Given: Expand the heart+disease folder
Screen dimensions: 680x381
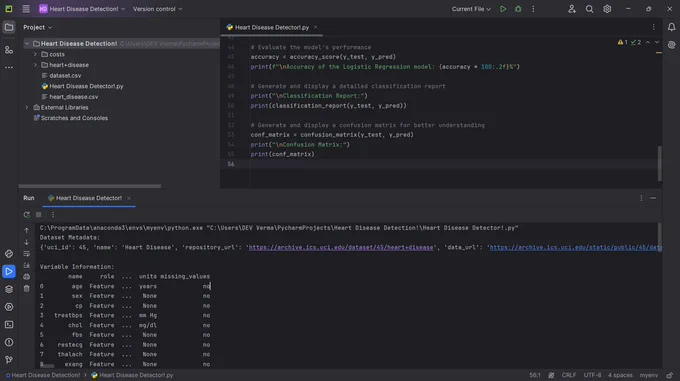Looking at the screenshot, I should [35, 65].
